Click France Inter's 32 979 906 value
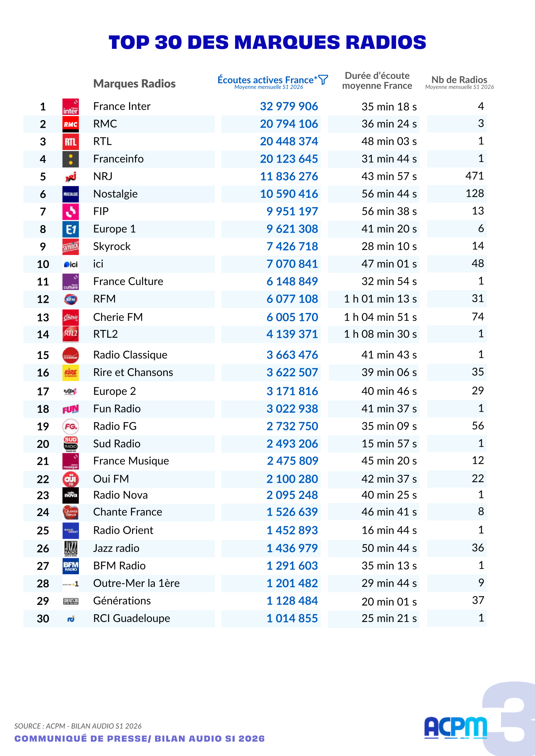This screenshot has height=756, width=535. pos(289,106)
